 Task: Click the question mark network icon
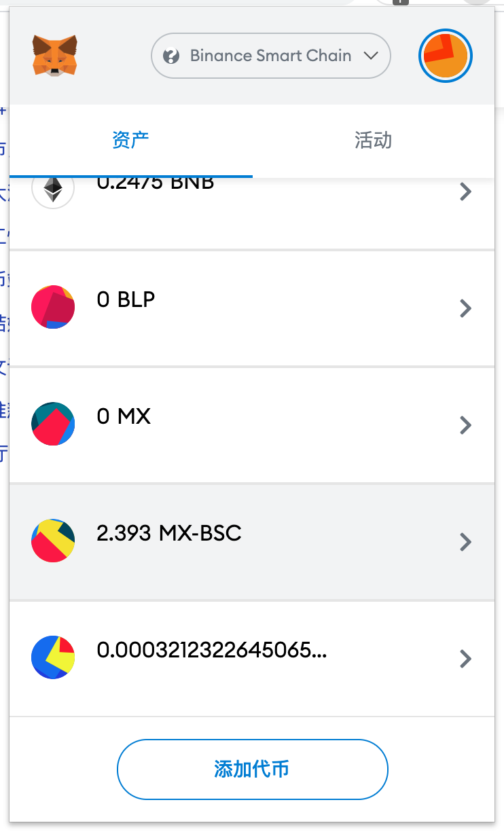172,56
